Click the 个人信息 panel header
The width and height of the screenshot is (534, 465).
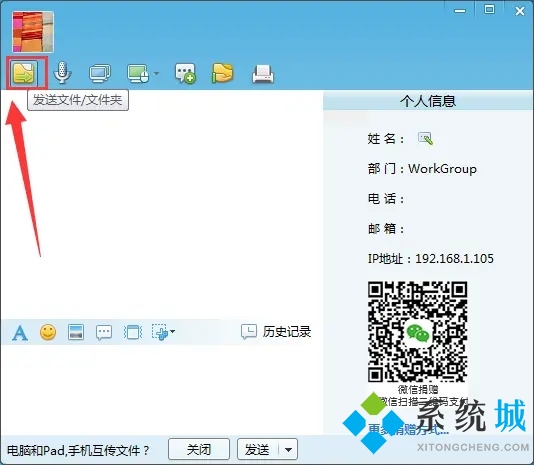pyautogui.click(x=428, y=101)
